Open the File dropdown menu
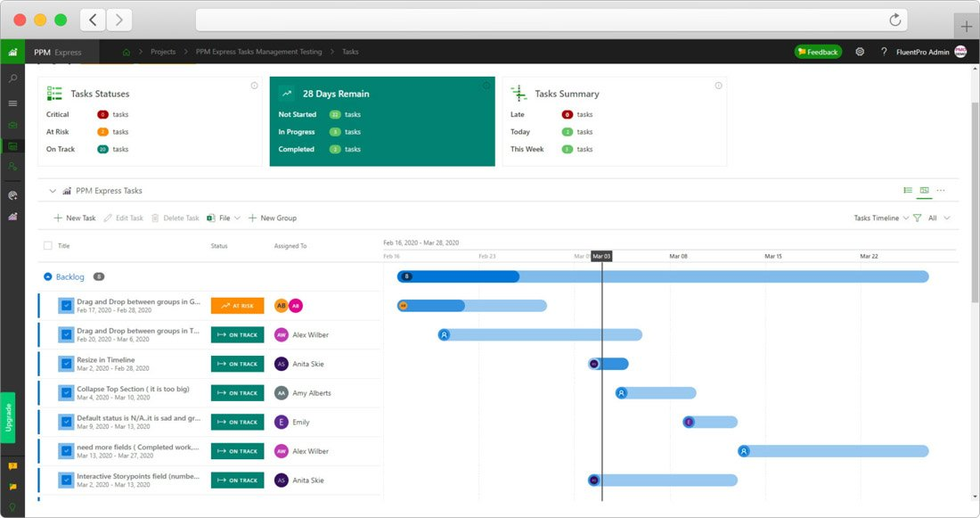 coord(224,218)
